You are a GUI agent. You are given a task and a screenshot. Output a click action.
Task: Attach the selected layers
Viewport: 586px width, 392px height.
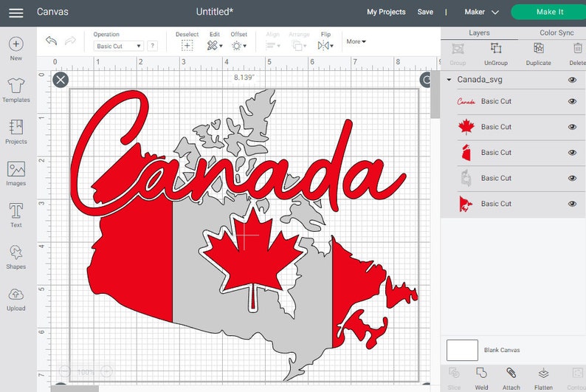coord(511,379)
